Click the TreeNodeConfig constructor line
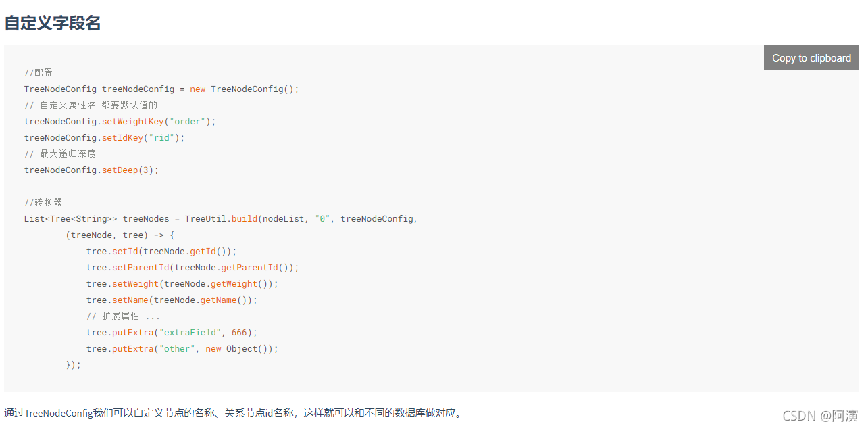The height and width of the screenshot is (428, 868). [x=161, y=89]
